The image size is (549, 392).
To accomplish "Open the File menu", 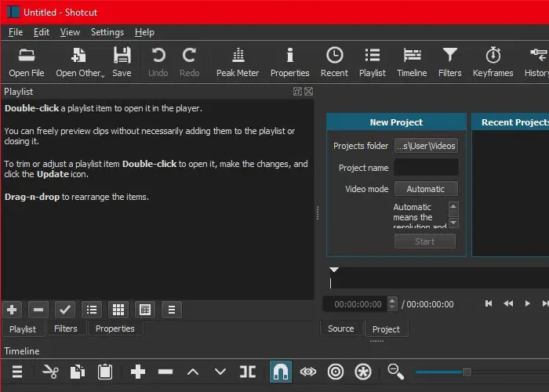I will click(16, 32).
